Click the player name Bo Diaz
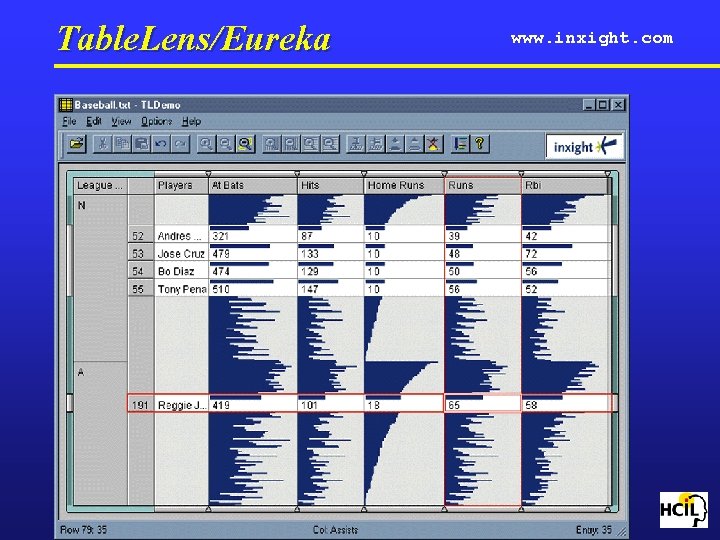Screen dimensions: 720x540 pos(176,271)
